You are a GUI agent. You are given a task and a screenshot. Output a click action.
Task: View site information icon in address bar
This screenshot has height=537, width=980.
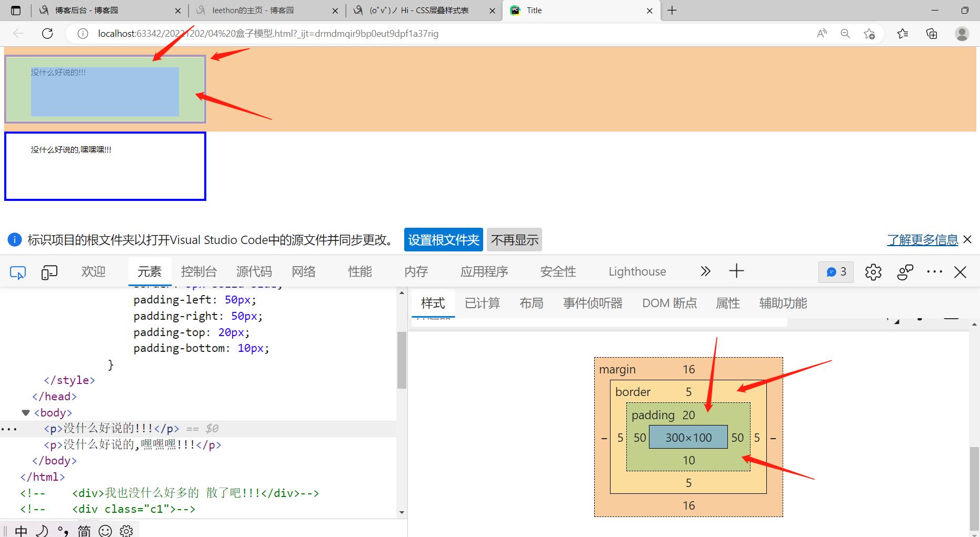83,34
